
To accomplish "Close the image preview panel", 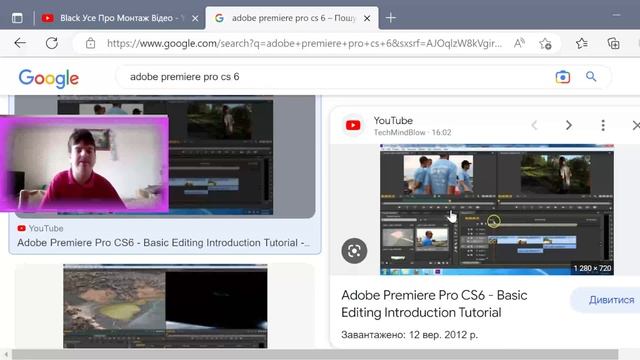I will 636,125.
